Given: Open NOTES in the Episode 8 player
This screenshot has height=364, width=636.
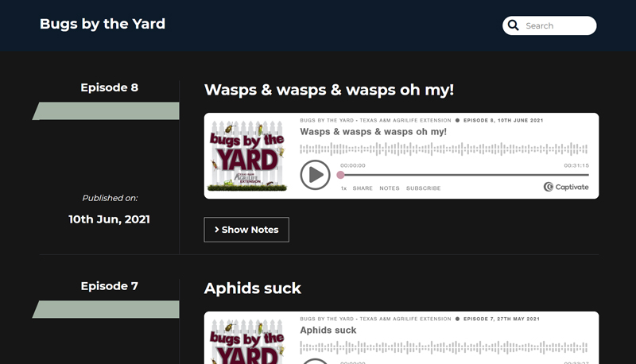Looking at the screenshot, I should coord(390,188).
